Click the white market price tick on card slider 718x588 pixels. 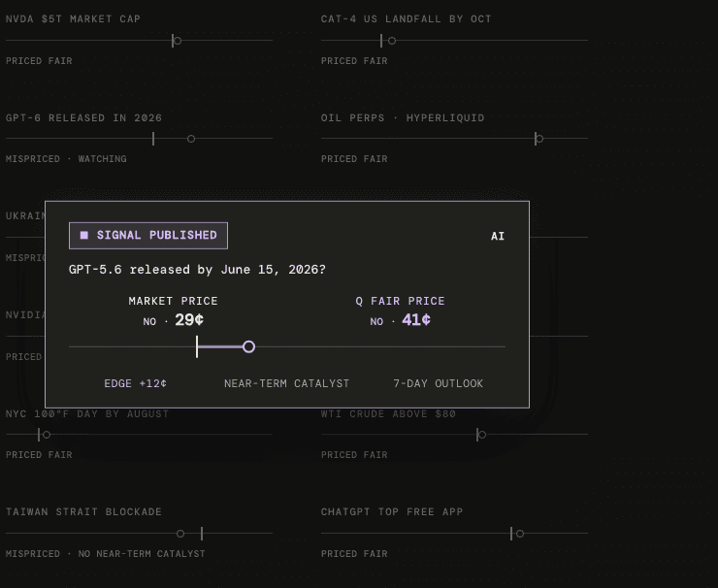click(197, 346)
